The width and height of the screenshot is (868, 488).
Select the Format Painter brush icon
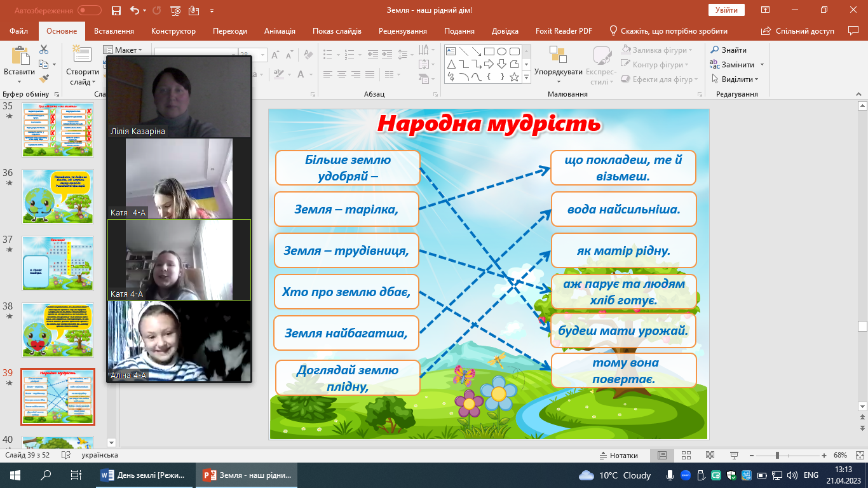click(x=44, y=79)
